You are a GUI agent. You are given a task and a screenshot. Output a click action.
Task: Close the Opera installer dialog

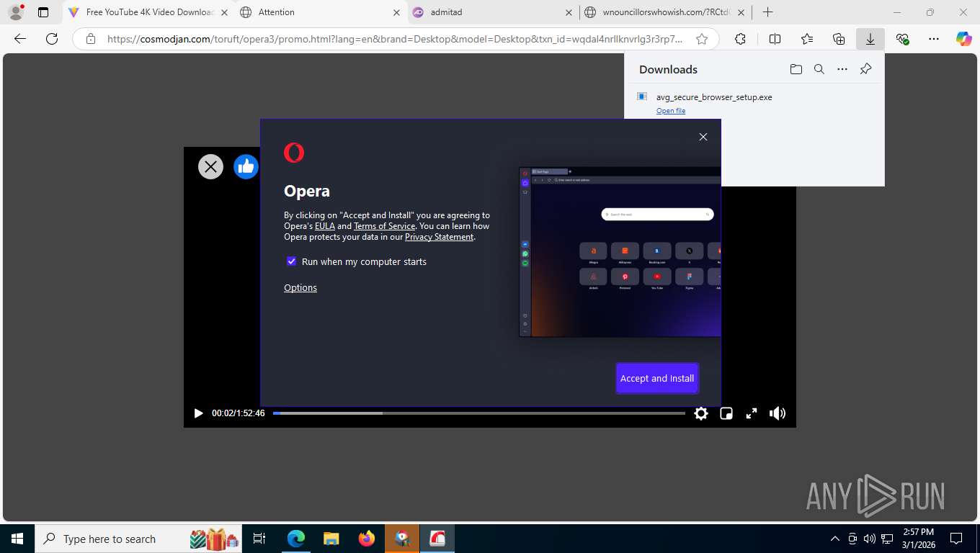(703, 137)
